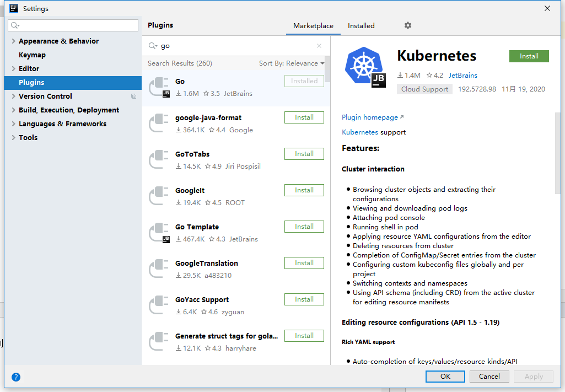Install the GoYacc Support plugin

pos(304,299)
